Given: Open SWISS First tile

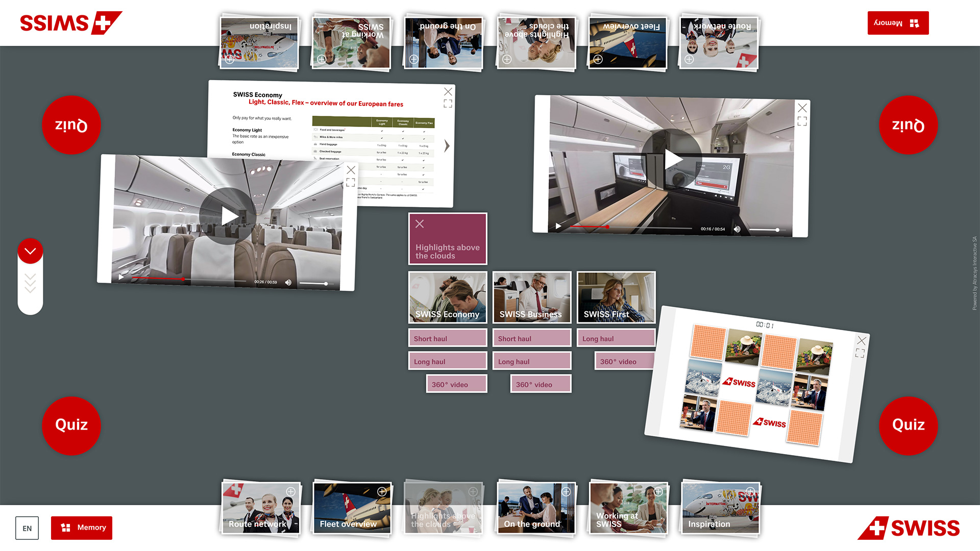Looking at the screenshot, I should 616,297.
